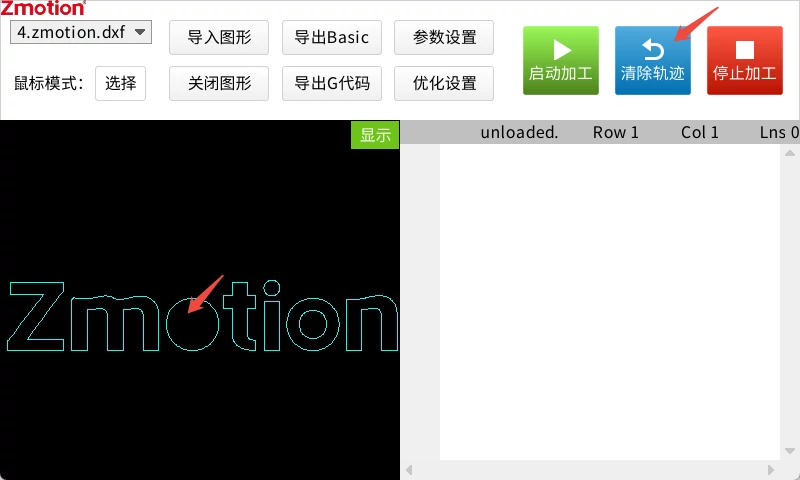800x480 pixels.
Task: Open 优化设置 optimization settings
Action: 444,83
